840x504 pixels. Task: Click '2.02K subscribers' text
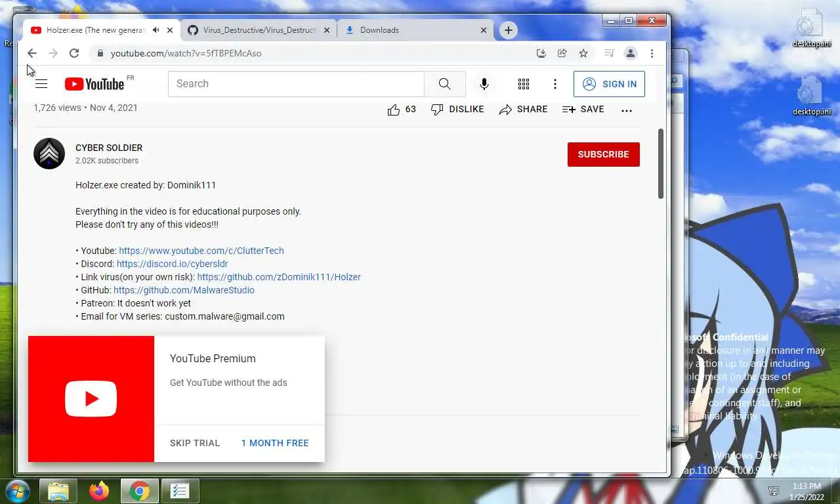(107, 161)
